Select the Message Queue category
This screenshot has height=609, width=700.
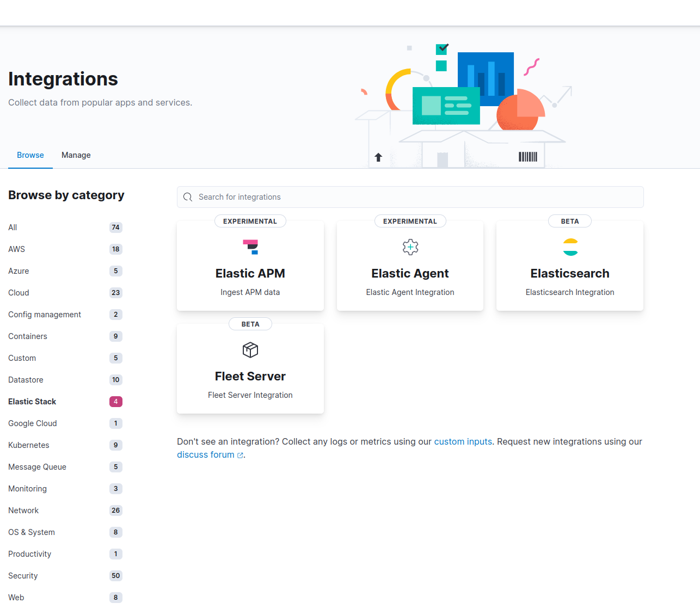point(65,467)
